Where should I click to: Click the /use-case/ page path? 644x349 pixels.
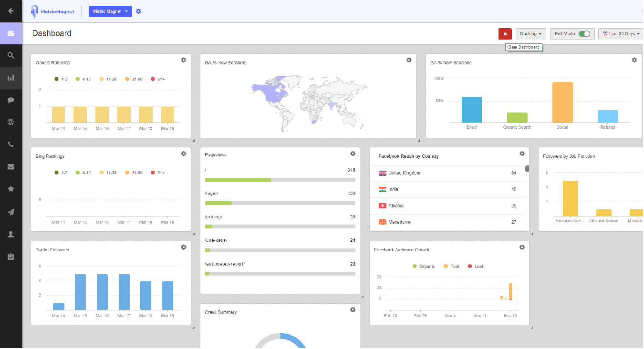pyautogui.click(x=216, y=240)
